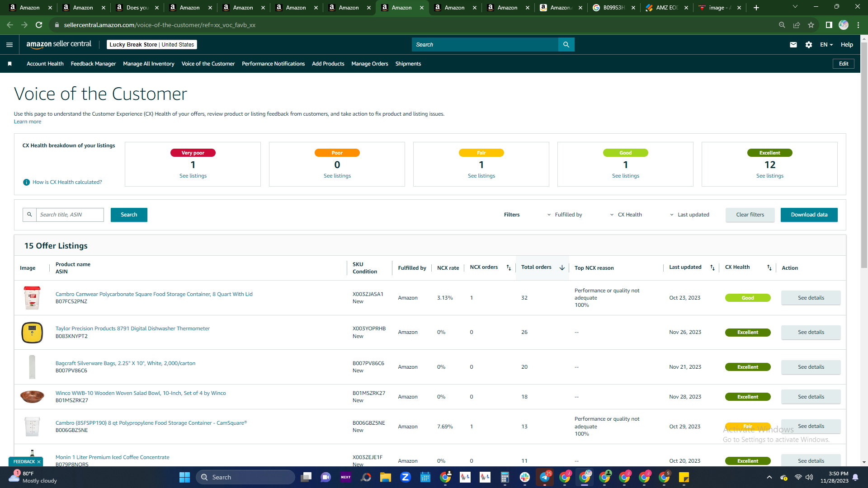
Task: Open the settings gear icon
Action: coord(809,44)
